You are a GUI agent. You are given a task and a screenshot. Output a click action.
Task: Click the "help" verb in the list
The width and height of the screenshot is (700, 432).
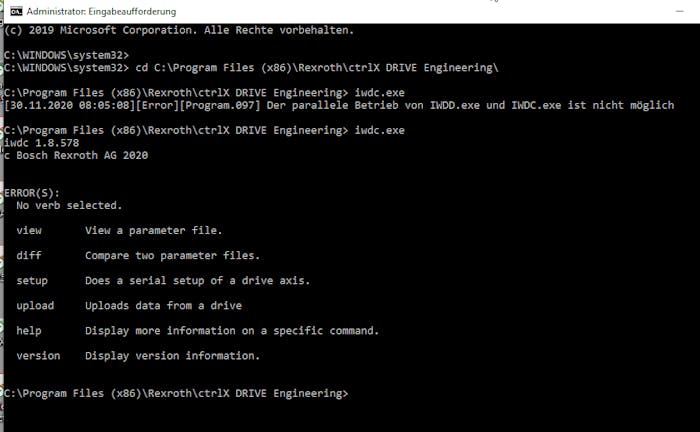(29, 330)
